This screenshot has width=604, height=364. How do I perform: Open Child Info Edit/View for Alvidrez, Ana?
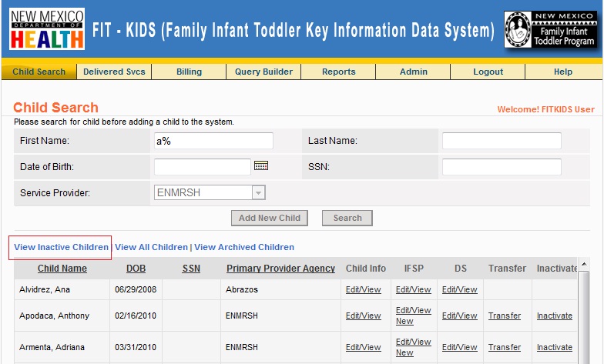point(364,289)
